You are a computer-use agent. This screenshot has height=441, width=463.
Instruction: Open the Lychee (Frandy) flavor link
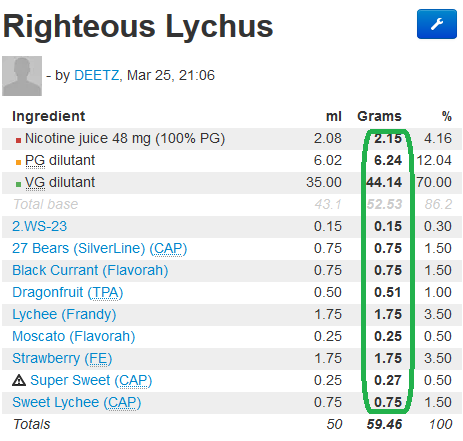[64, 314]
